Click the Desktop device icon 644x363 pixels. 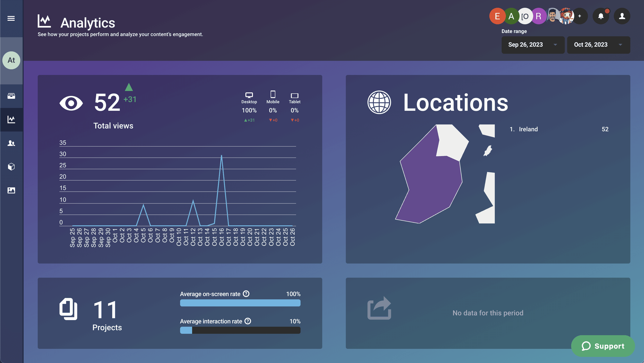pos(249,95)
